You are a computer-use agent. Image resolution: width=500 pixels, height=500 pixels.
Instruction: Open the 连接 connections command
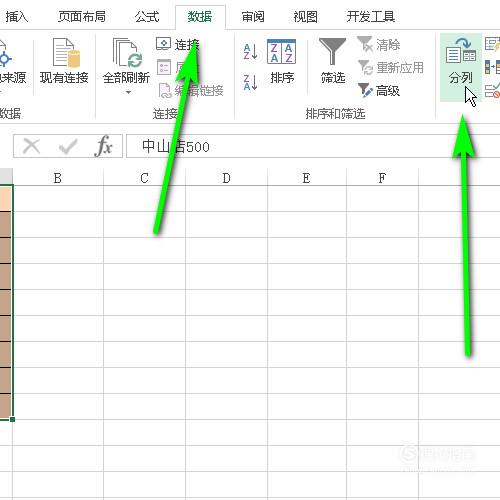coord(178,44)
